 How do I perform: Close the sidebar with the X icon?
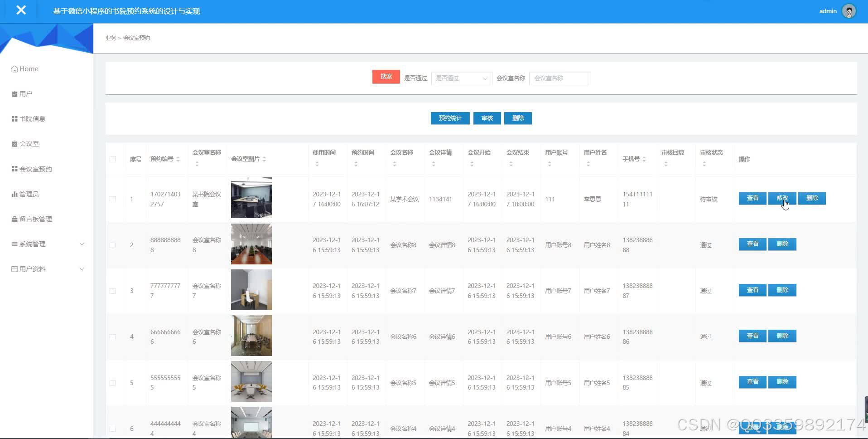click(x=21, y=10)
